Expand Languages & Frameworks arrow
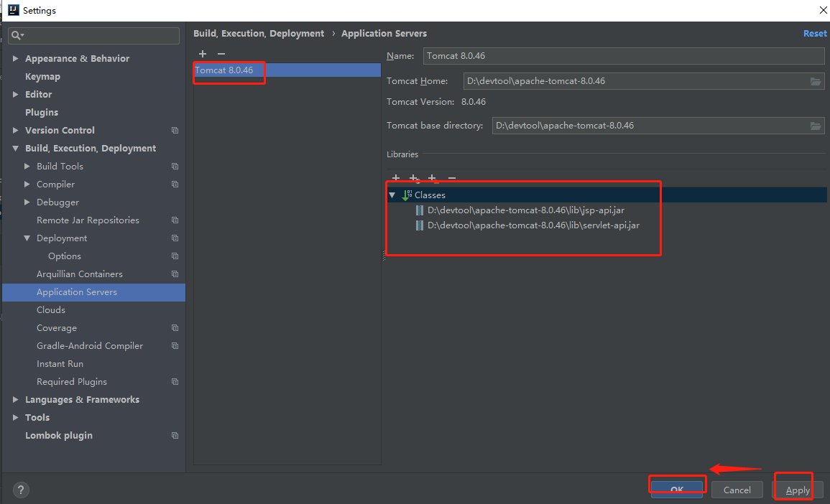The height and width of the screenshot is (504, 830). [15, 401]
